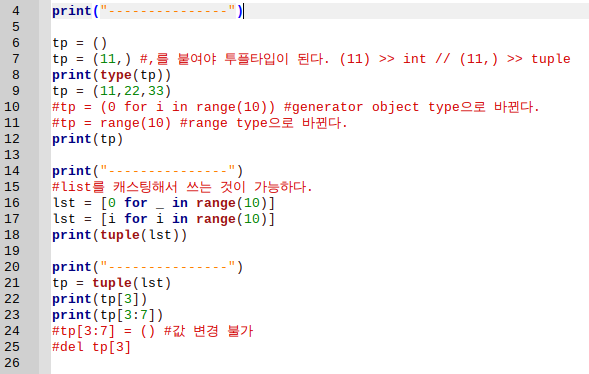Place cursor on 'tp = ()' line
The width and height of the screenshot is (589, 374).
pos(80,43)
